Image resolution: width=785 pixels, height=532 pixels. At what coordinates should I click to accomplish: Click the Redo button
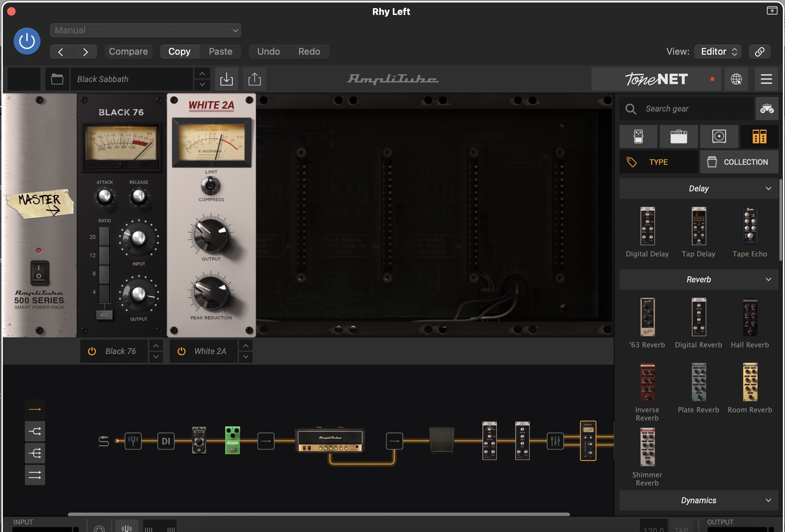309,52
